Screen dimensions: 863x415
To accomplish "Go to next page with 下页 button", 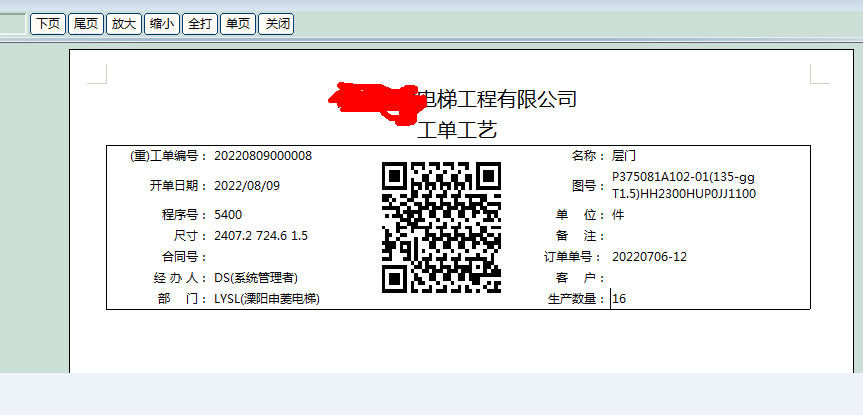I will click(48, 24).
